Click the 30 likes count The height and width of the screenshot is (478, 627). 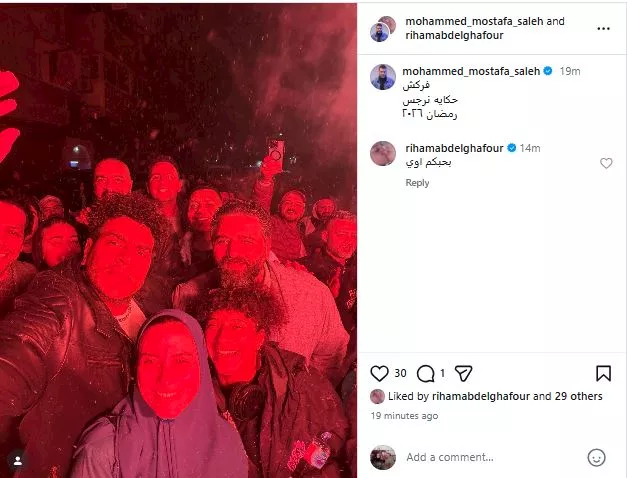[x=400, y=373]
